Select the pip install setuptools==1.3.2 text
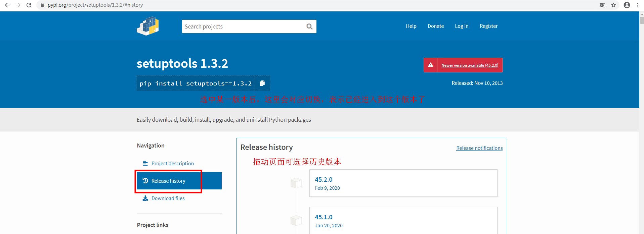644x234 pixels. coord(196,83)
